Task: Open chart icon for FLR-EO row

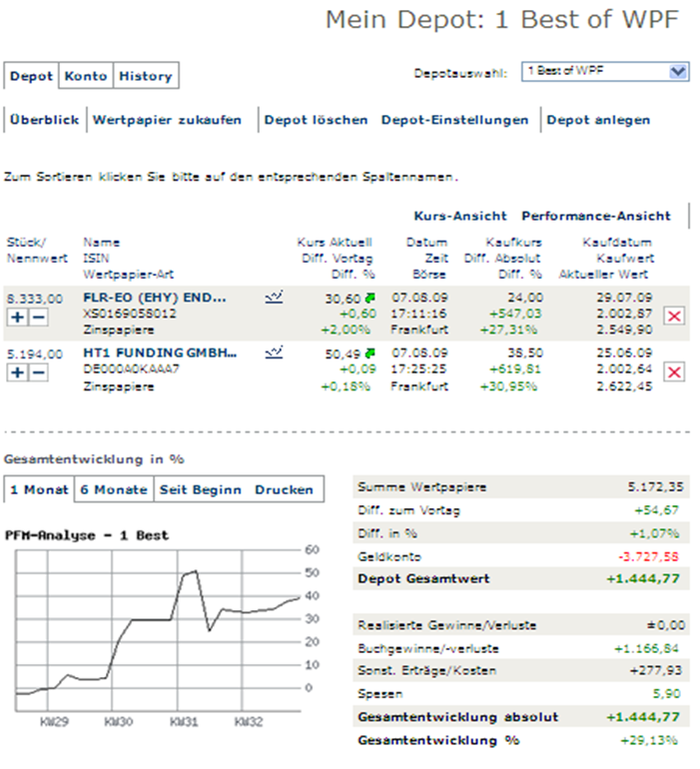Action: pyautogui.click(x=275, y=297)
